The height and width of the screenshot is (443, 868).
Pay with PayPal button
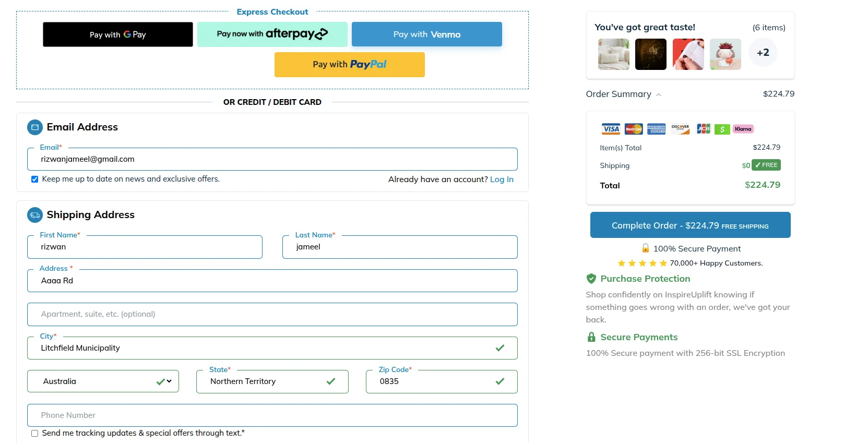click(350, 65)
